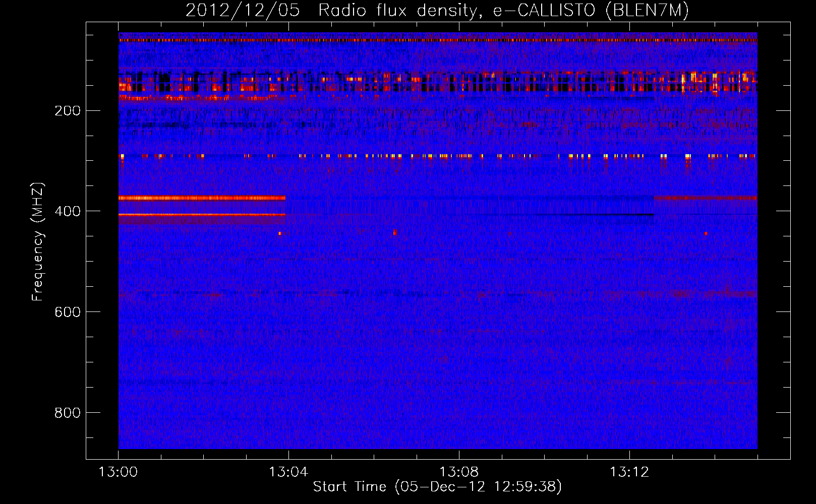Click the 13:04 time tick label

point(288,472)
